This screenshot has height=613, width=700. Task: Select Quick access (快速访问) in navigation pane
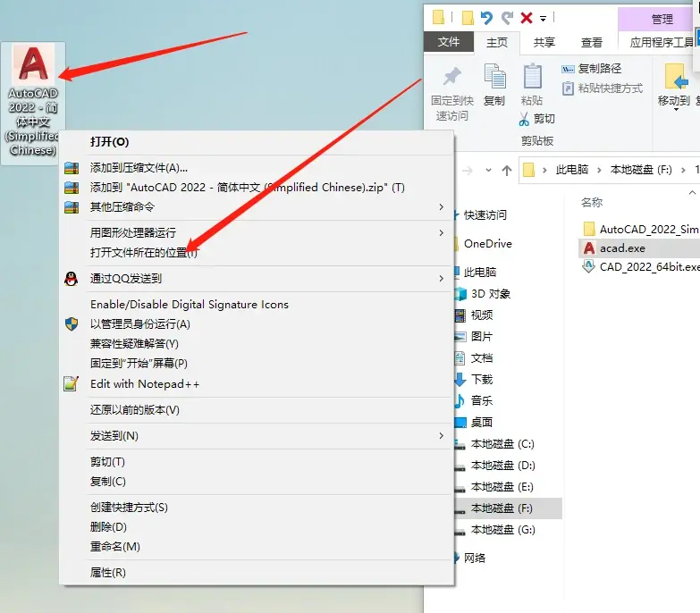click(485, 215)
